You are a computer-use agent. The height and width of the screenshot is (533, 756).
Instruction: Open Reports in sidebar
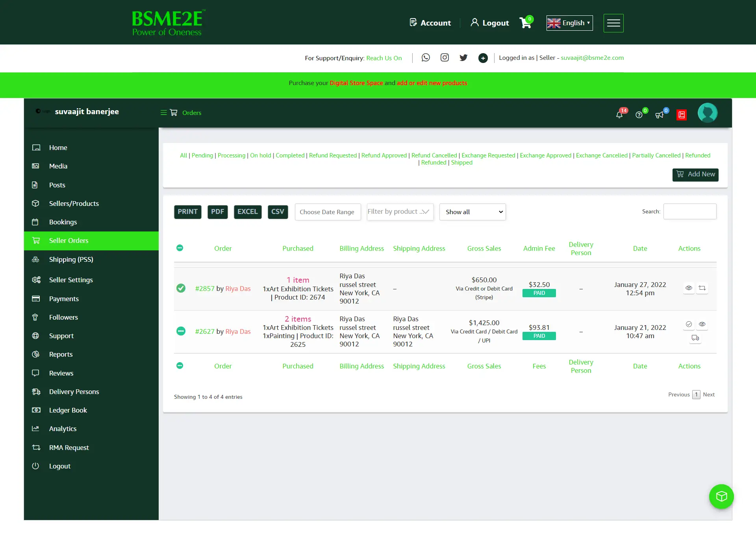point(91,354)
